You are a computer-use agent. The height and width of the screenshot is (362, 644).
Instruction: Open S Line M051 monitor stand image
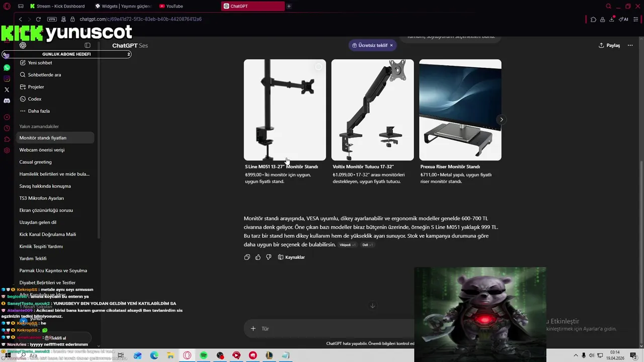(x=285, y=110)
